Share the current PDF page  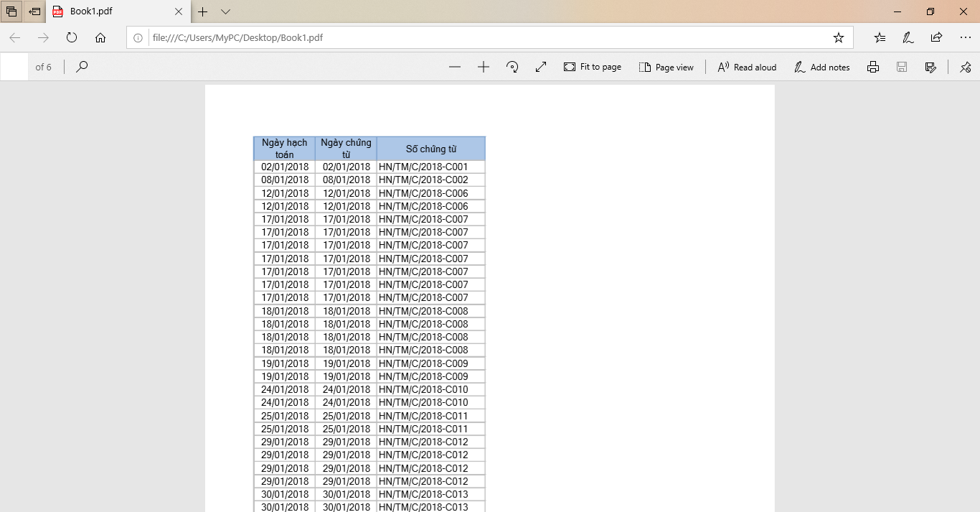click(935, 37)
